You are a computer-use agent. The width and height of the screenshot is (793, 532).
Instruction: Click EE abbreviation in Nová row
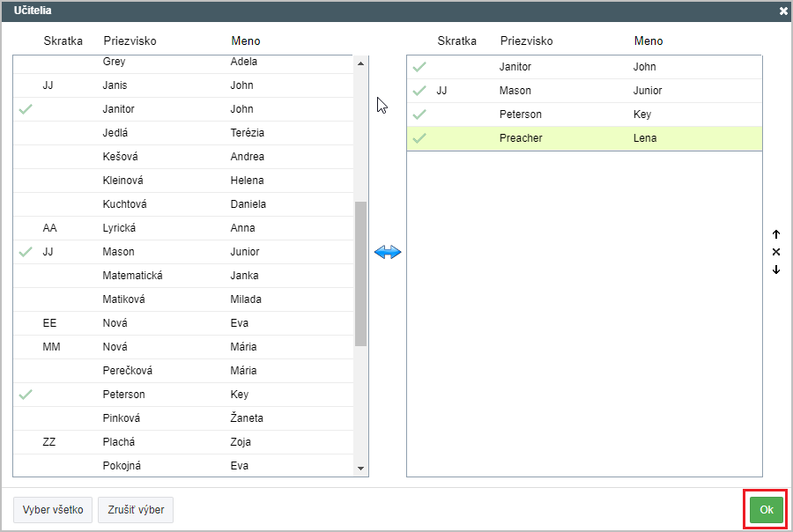[49, 323]
